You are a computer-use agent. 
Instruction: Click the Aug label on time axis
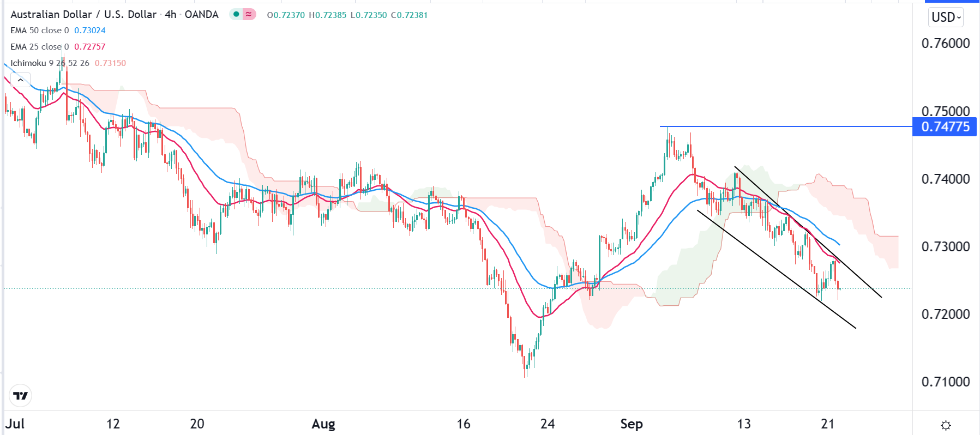click(x=323, y=424)
